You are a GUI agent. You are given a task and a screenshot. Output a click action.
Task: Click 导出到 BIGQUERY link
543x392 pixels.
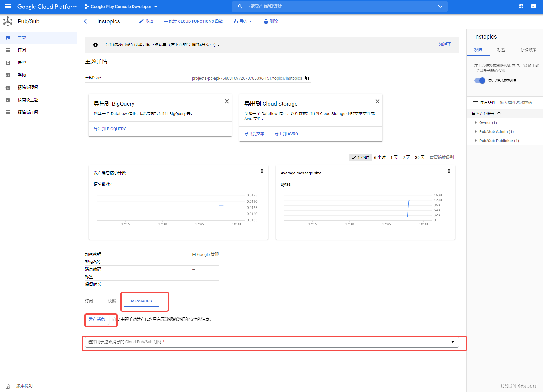[110, 129]
